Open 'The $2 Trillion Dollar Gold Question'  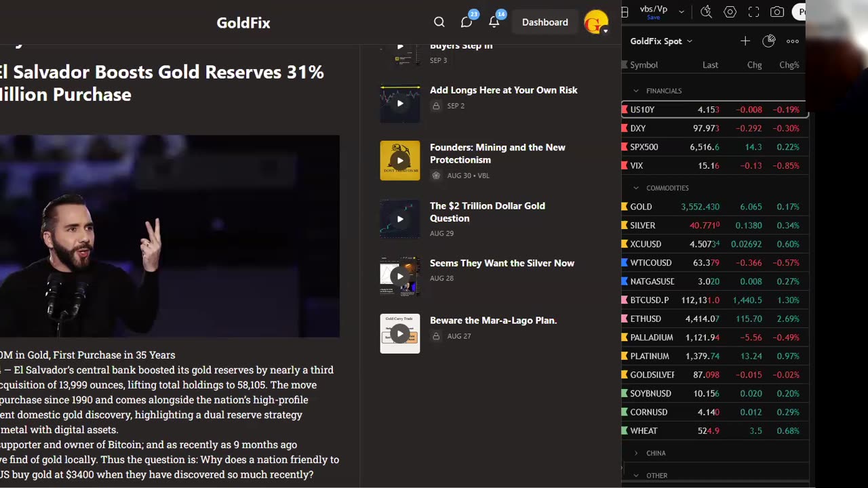(x=488, y=212)
